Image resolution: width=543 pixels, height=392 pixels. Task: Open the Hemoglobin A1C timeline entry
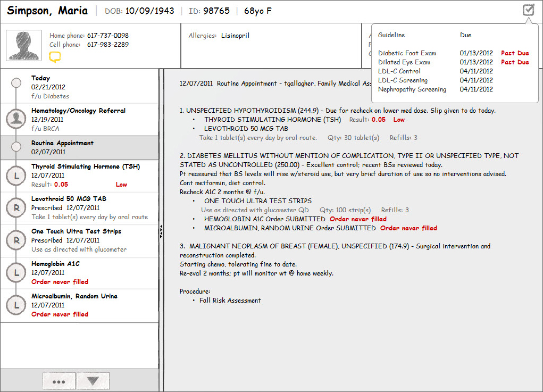tap(80, 273)
